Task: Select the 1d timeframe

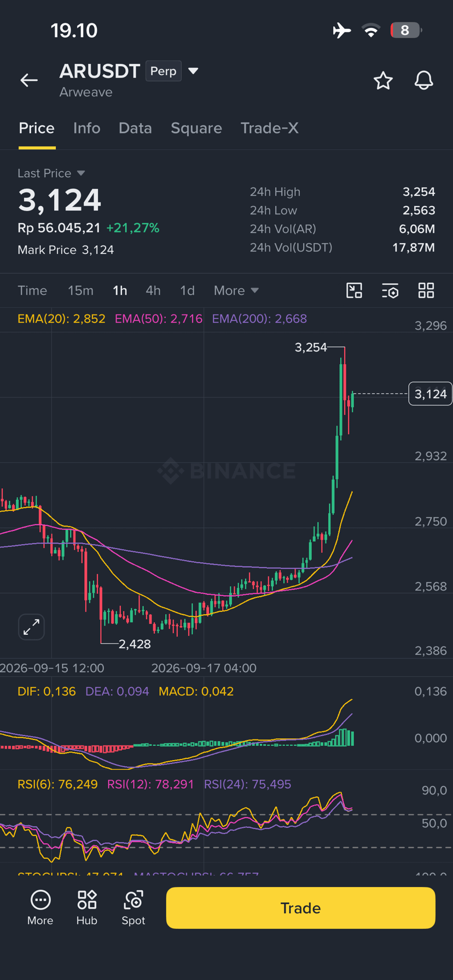Action: pos(188,290)
